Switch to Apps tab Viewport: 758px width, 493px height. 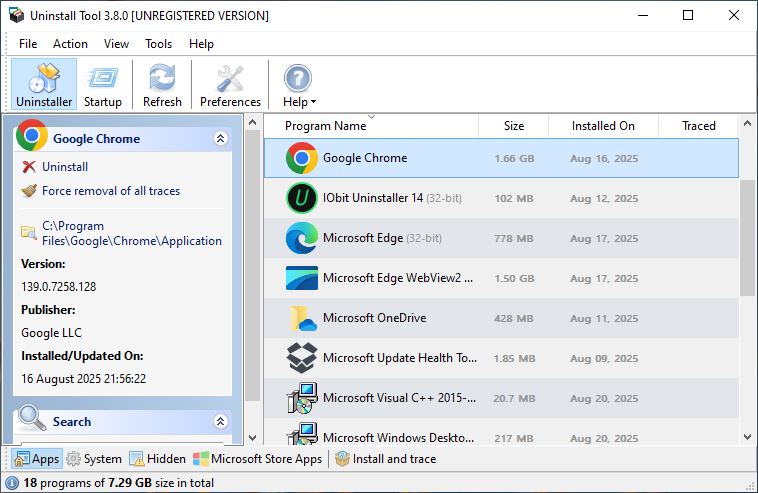click(37, 459)
